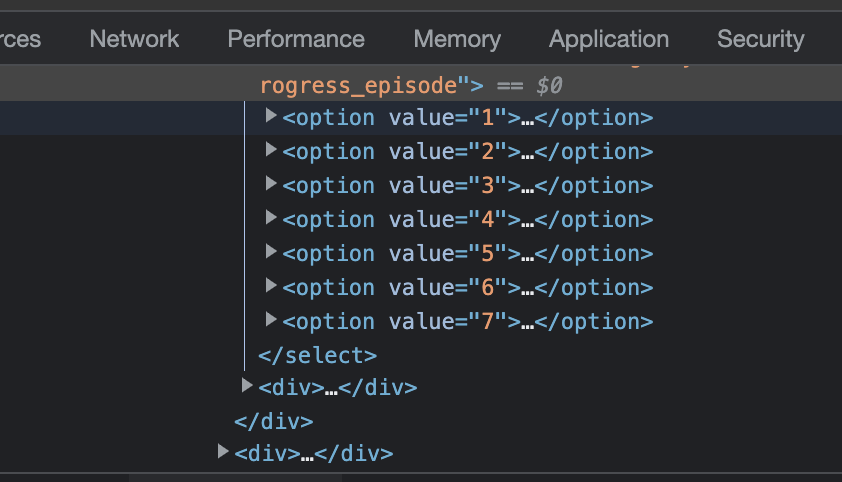The height and width of the screenshot is (482, 842).
Task: Open the Network tab
Action: tap(134, 39)
